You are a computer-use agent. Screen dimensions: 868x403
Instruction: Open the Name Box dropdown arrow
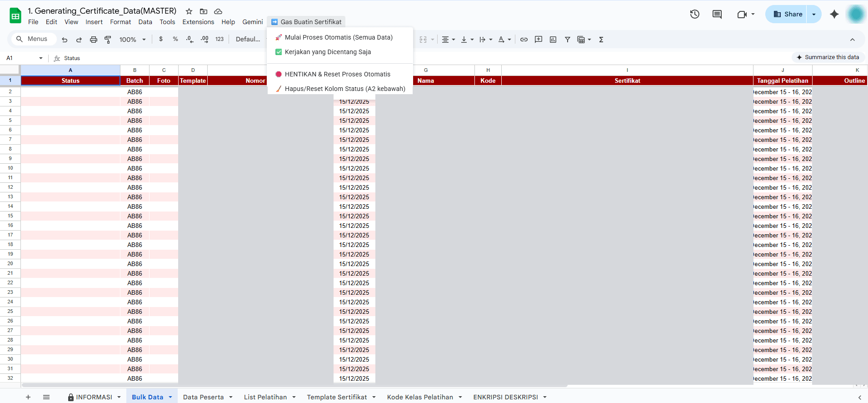pos(41,58)
